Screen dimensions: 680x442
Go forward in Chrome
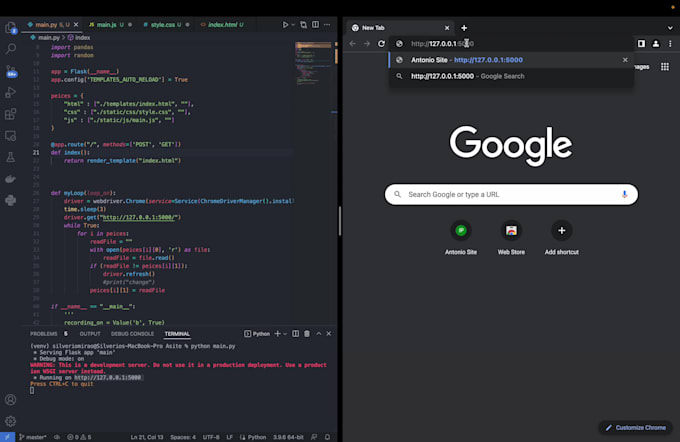[367, 43]
